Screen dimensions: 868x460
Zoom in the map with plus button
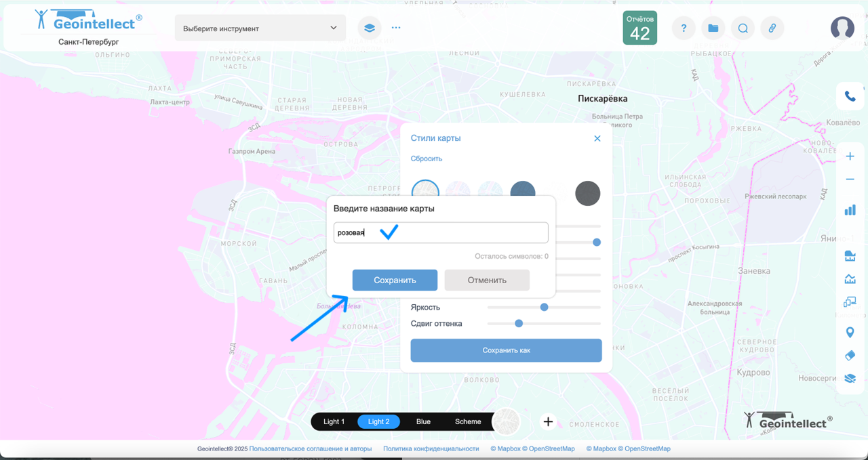click(x=850, y=156)
